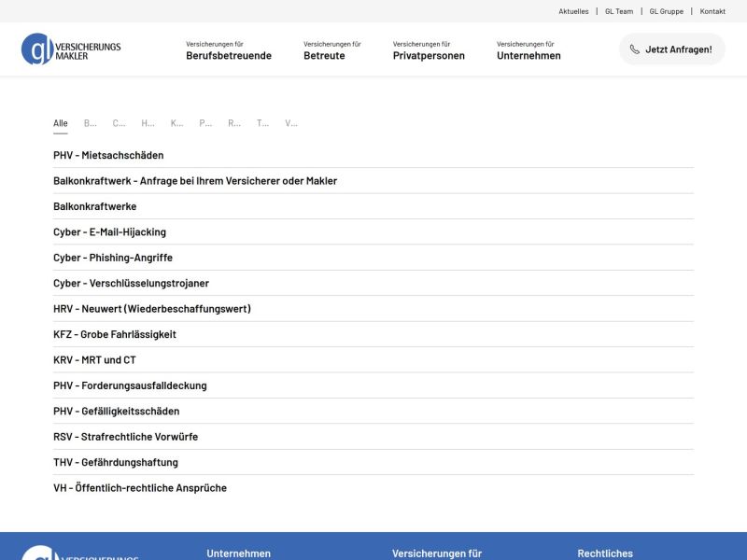This screenshot has width=747, height=560.
Task: Click the GL Versicherungsmakler logo in header
Action: click(x=71, y=49)
